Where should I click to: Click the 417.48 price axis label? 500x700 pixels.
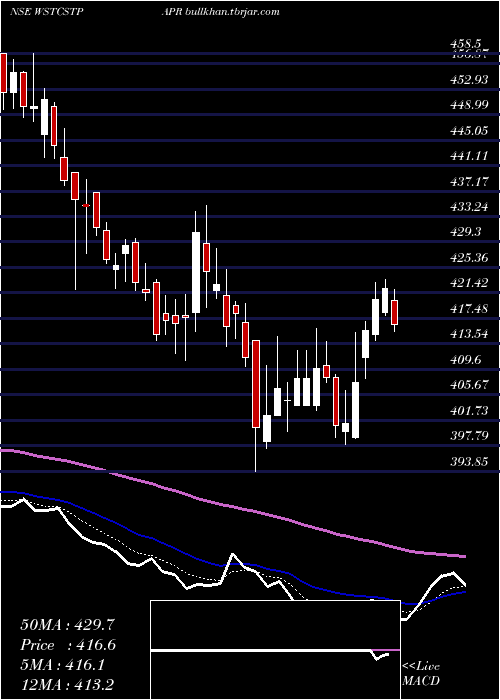coord(470,309)
